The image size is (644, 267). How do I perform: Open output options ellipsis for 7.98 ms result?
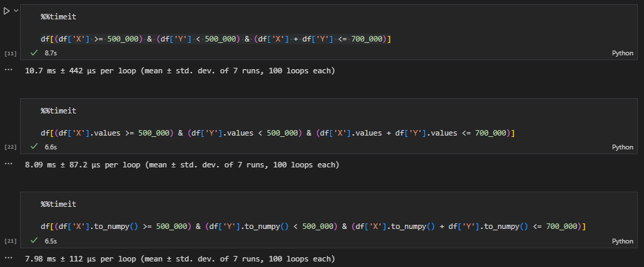8,258
